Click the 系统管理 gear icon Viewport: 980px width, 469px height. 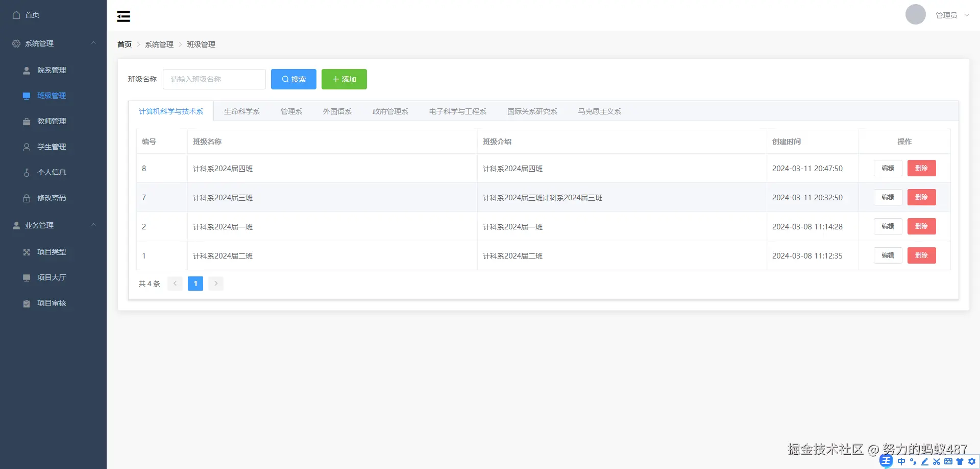click(16, 44)
